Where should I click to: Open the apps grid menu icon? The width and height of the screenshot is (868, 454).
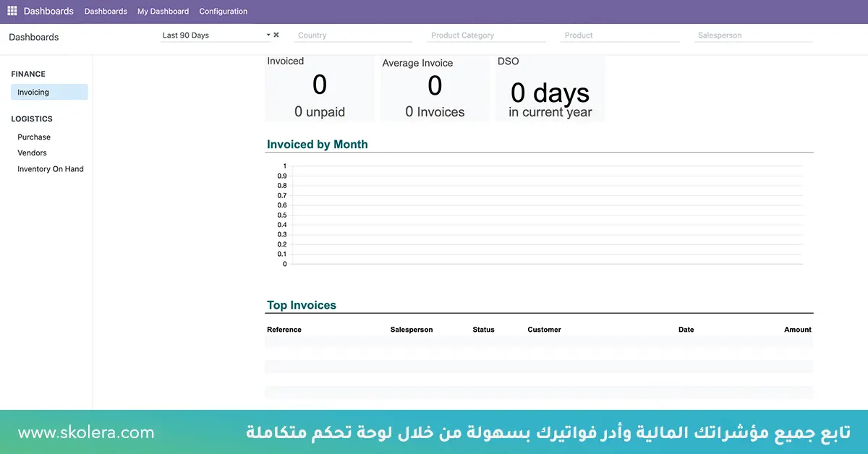12,11
